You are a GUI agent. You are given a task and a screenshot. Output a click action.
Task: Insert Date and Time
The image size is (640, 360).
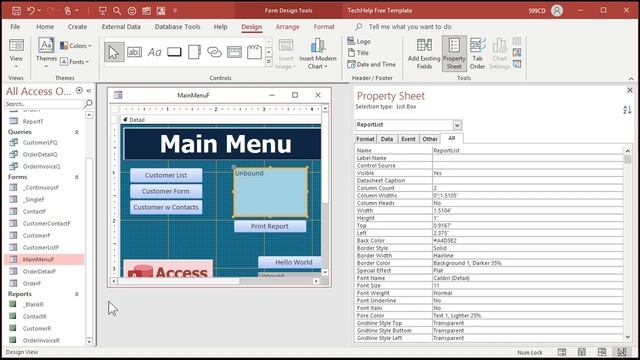pos(371,64)
